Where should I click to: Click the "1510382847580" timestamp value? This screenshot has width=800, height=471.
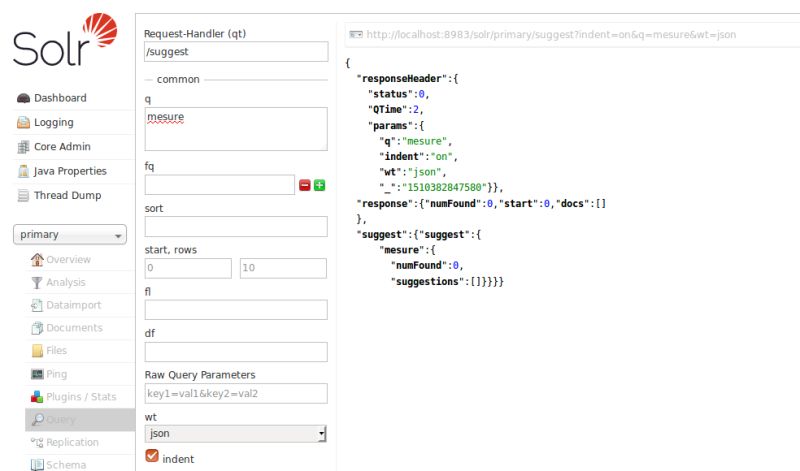444,188
